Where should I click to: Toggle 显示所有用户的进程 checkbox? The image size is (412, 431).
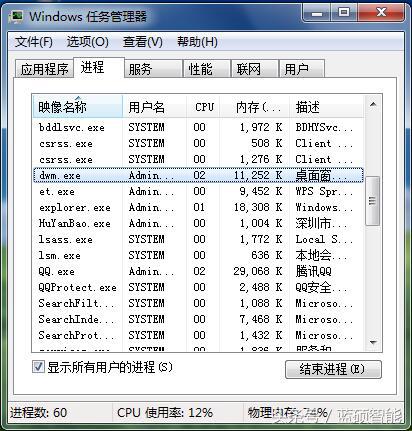[x=38, y=367]
